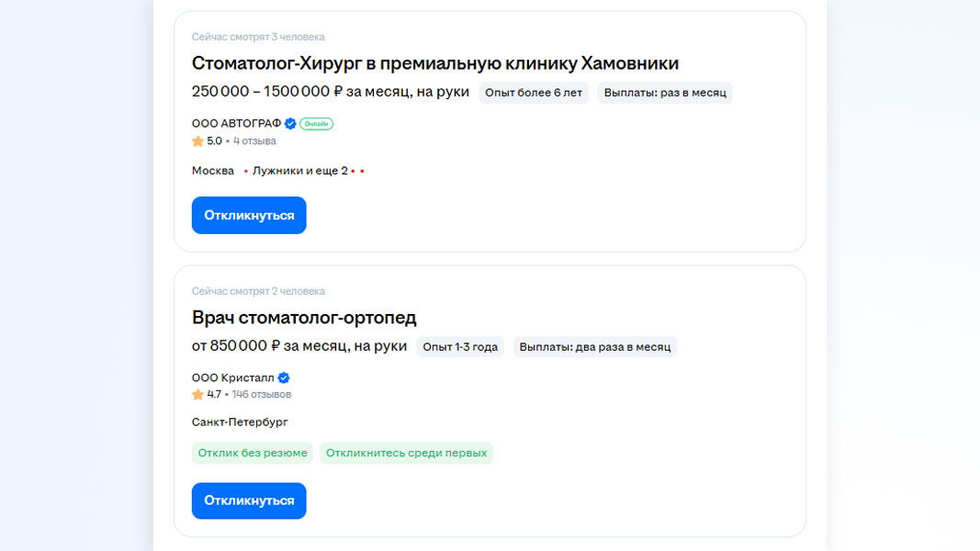Open the ООО Кристалл employer profile

pos(233,377)
